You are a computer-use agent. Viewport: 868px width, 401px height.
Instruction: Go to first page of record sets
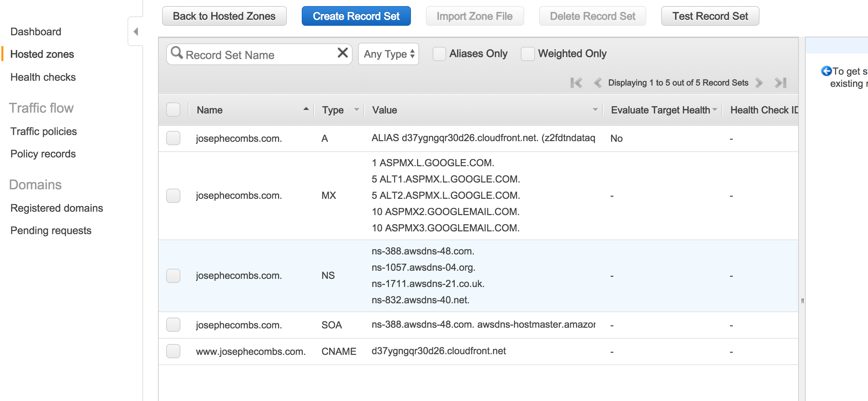point(576,83)
